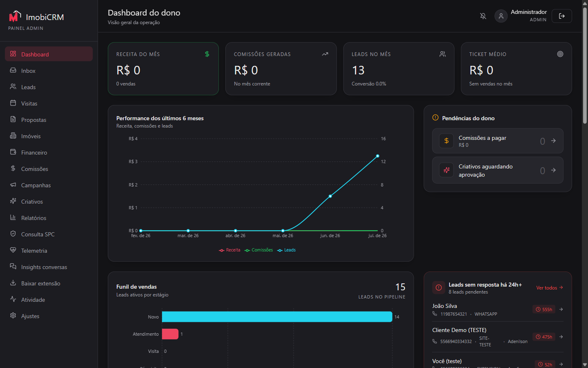Click the Leads people icon in sidebar
The height and width of the screenshot is (368, 588).
13,87
